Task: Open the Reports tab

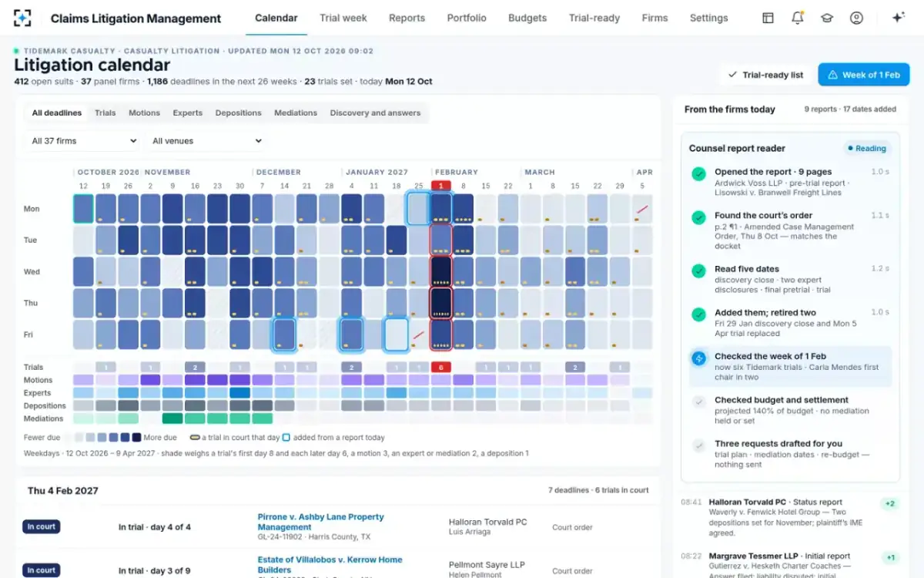Action: 407,18
